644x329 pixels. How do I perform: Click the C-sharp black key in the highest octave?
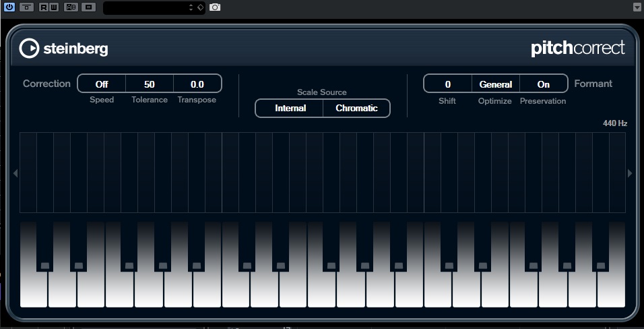pos(449,247)
